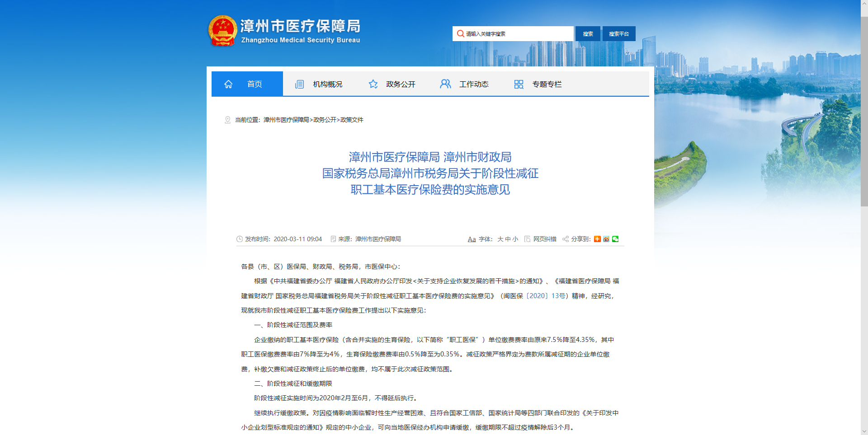Open the 政务公开 menu item
868x435 pixels.
[x=401, y=84]
